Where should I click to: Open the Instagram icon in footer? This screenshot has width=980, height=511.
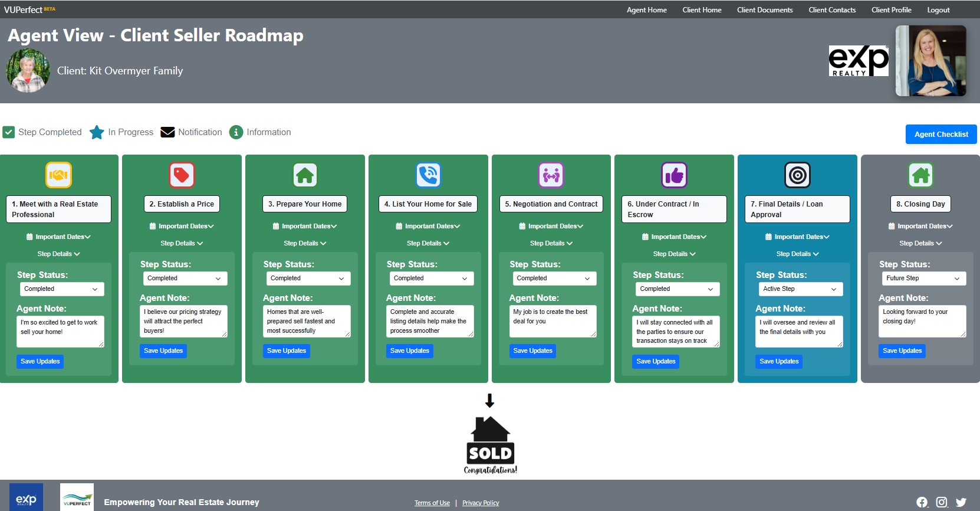coord(942,502)
